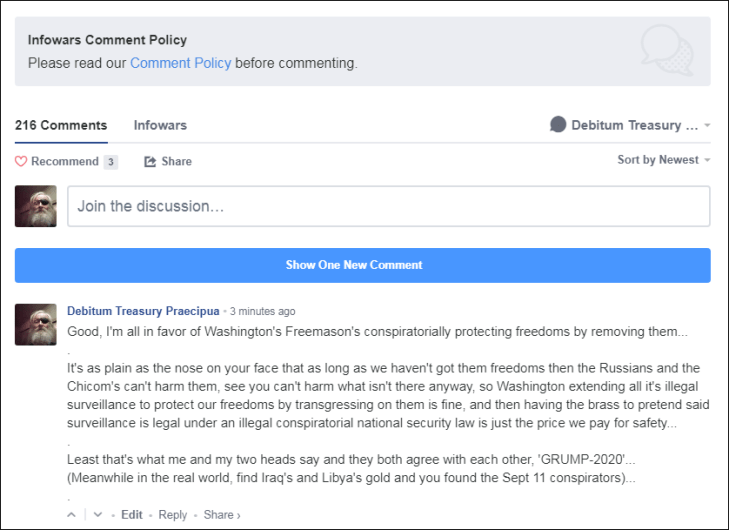Upvote the Debitum Treasury Praecipua comment
This screenshot has height=530, width=729.
click(71, 515)
